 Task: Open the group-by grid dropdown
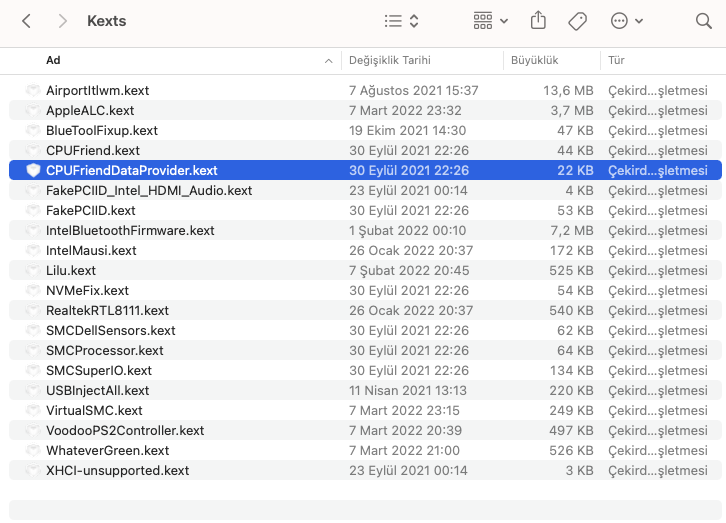[490, 21]
